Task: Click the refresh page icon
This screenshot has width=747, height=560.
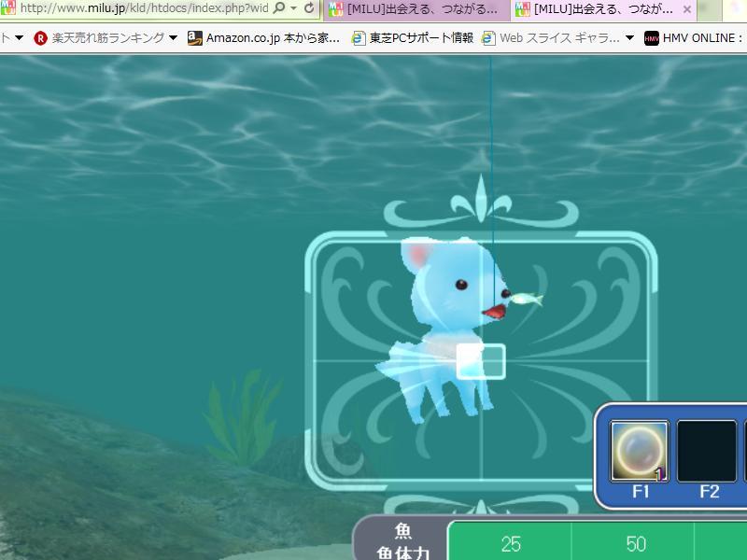Action: [309, 8]
